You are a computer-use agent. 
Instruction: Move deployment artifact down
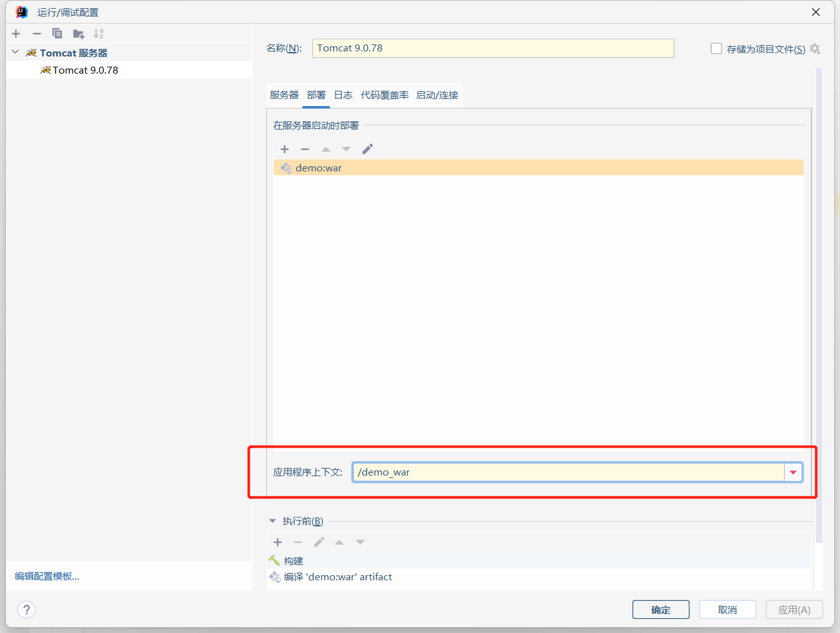click(x=346, y=149)
